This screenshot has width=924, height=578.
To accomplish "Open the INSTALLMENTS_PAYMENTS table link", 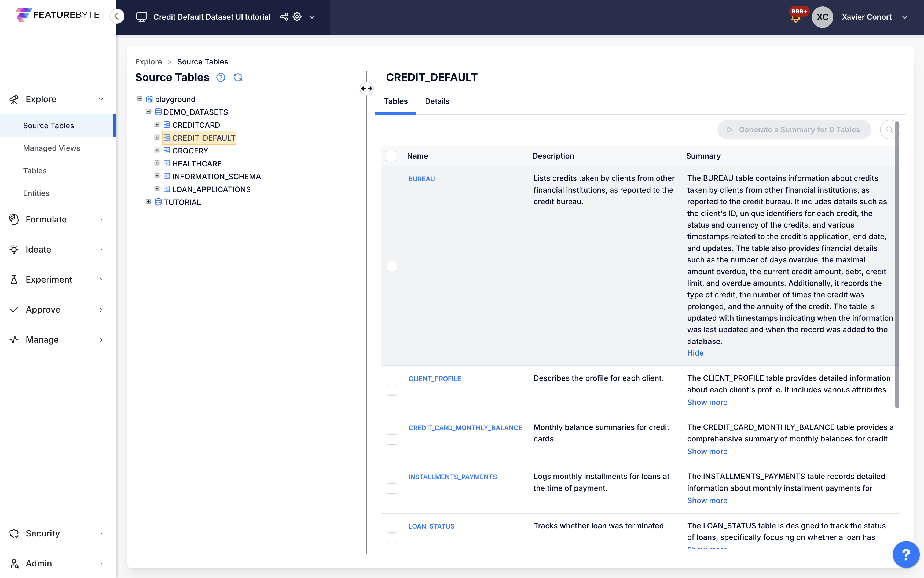I will pos(452,477).
